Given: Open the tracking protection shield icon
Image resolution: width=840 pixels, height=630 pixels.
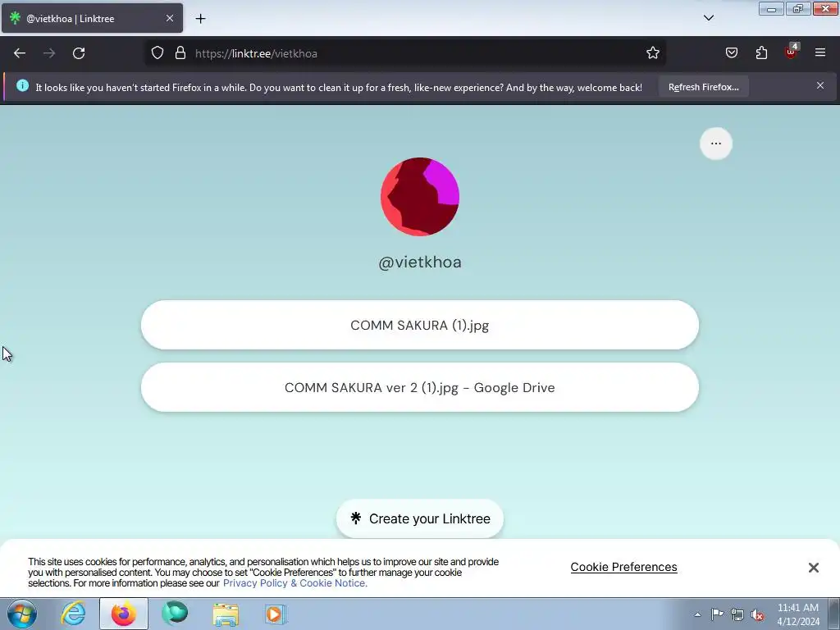Looking at the screenshot, I should point(157,53).
